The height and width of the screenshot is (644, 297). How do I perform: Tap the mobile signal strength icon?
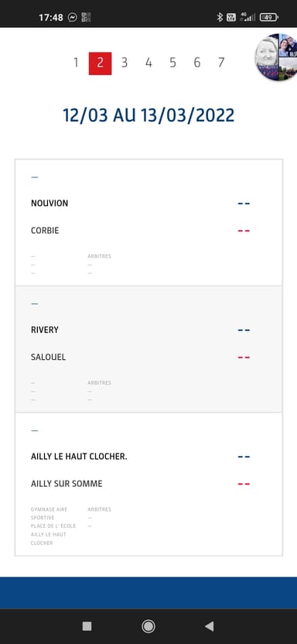click(x=248, y=17)
